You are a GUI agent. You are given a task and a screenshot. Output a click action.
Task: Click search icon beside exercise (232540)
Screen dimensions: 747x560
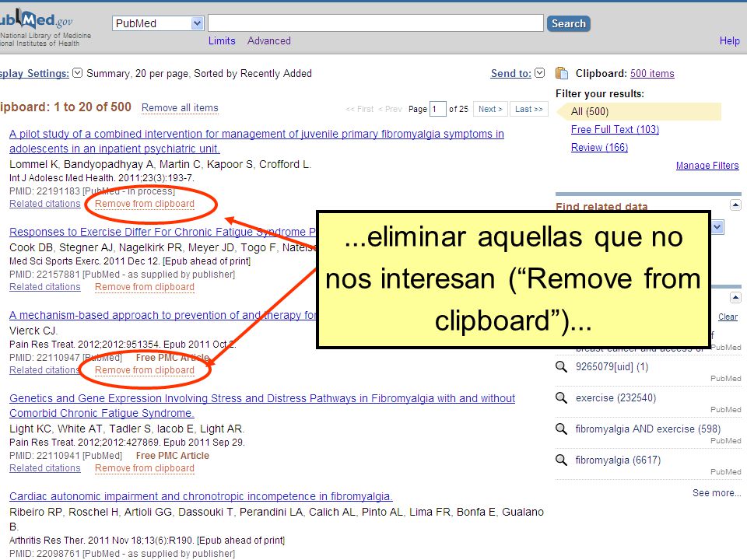click(562, 397)
